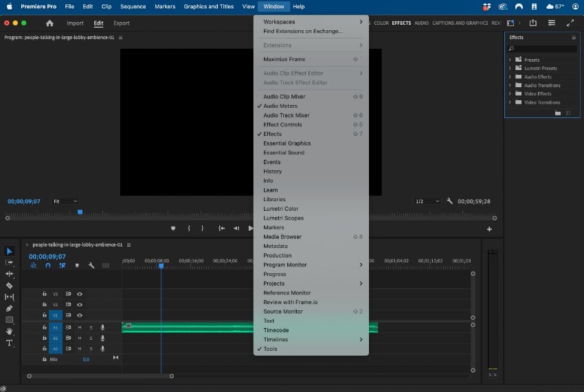Image resolution: width=584 pixels, height=392 pixels.
Task: Click the Quick Export share icon
Action: click(533, 23)
